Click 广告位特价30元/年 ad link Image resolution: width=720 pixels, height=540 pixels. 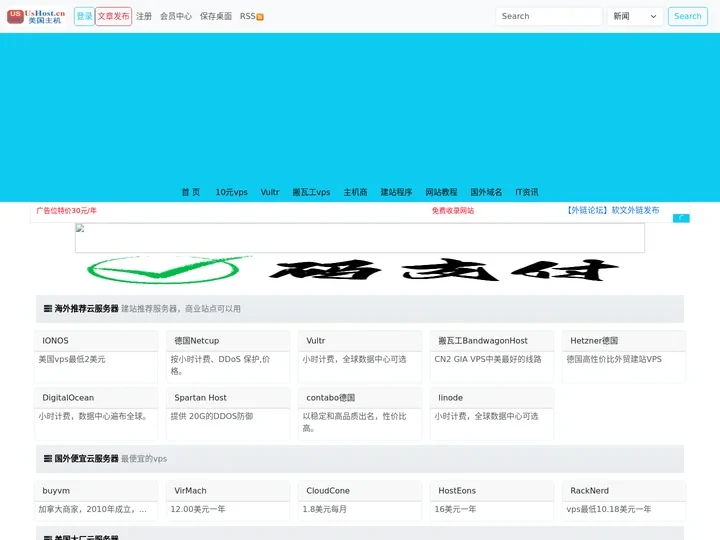[67, 210]
